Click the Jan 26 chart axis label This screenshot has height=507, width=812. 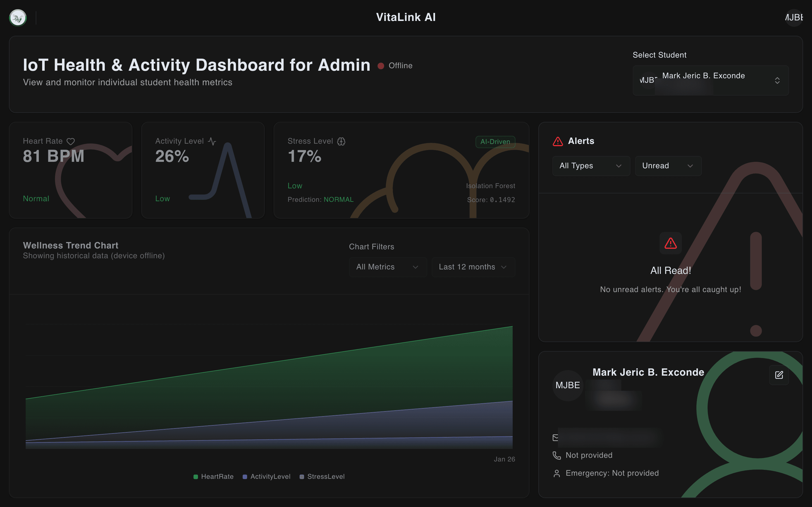point(505,459)
